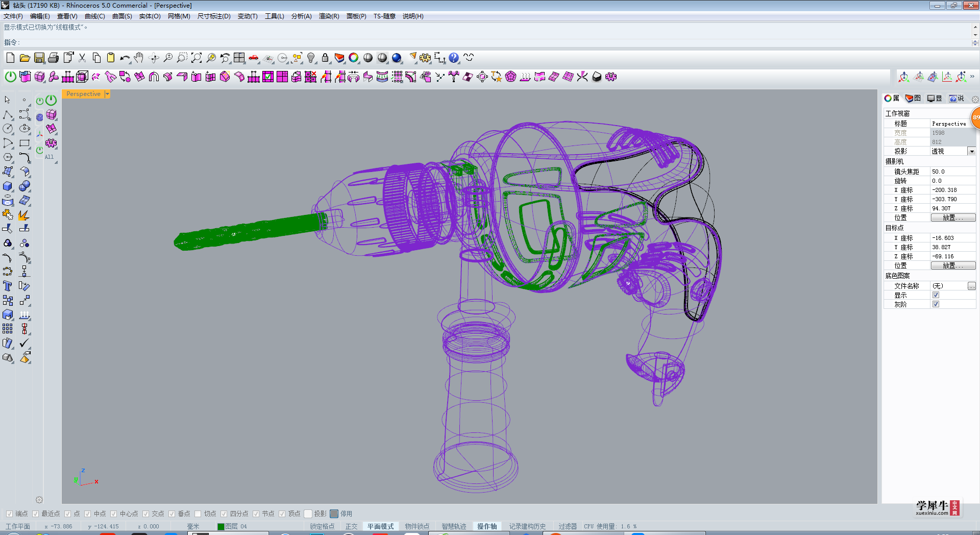Select the Text object T tool
This screenshot has height=535, width=980.
click(8, 285)
